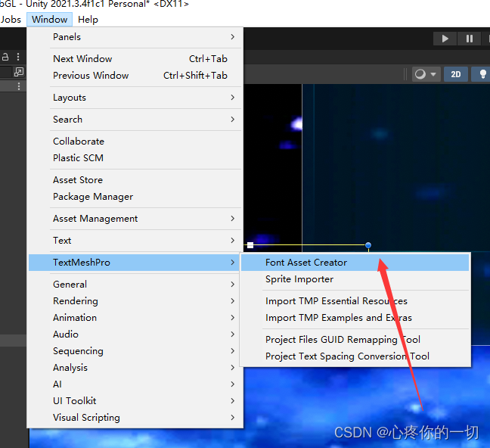Open Plastic SCM window
Viewport: 490px width, 448px height.
[x=135, y=157]
